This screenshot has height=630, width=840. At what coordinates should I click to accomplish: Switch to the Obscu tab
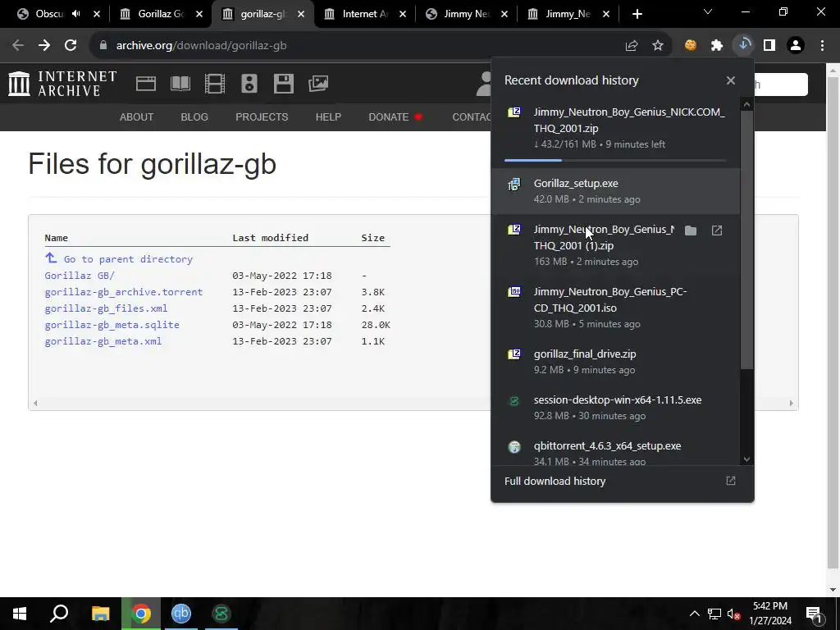pyautogui.click(x=49, y=14)
